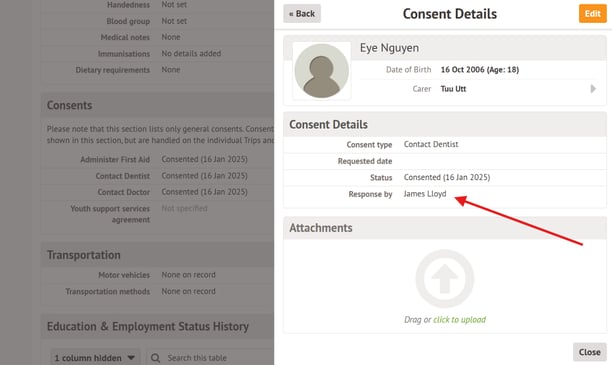Screen dimensions: 612x365
Task: Focus the 'Search this table' field
Action: (x=211, y=358)
